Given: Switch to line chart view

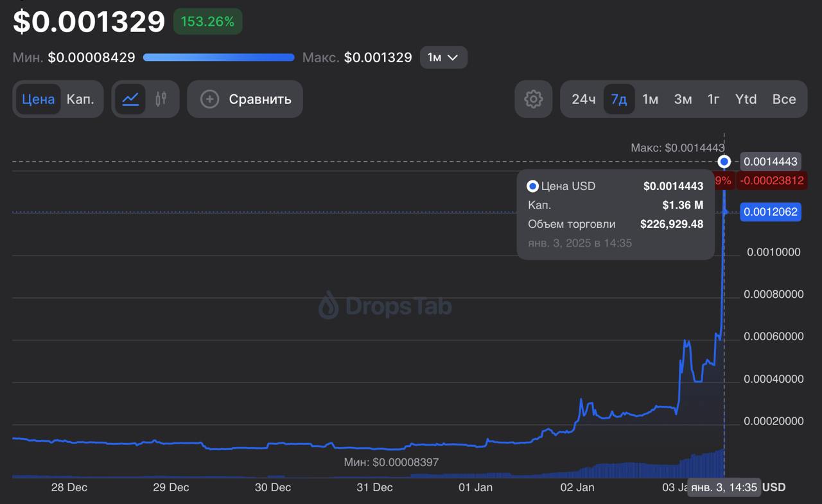Looking at the screenshot, I should pos(130,99).
